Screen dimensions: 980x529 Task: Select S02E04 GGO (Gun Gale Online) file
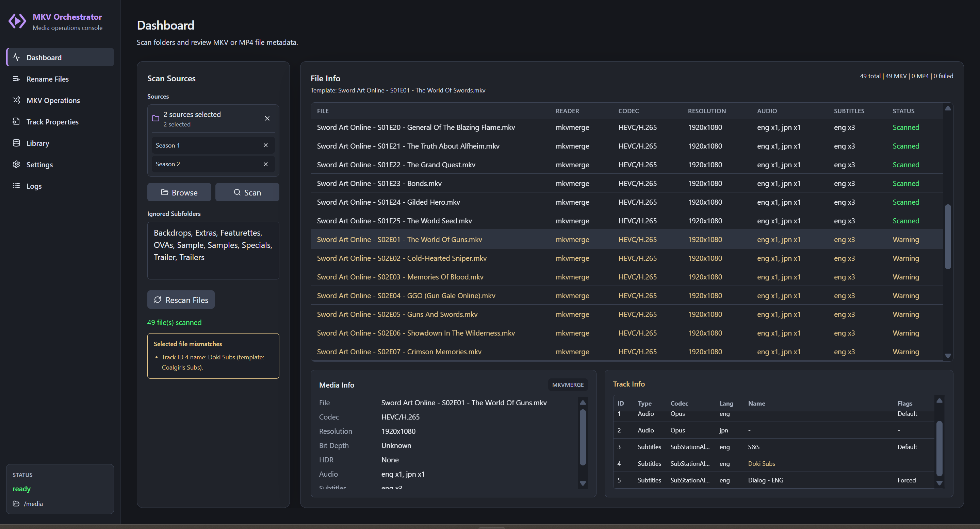click(x=626, y=295)
